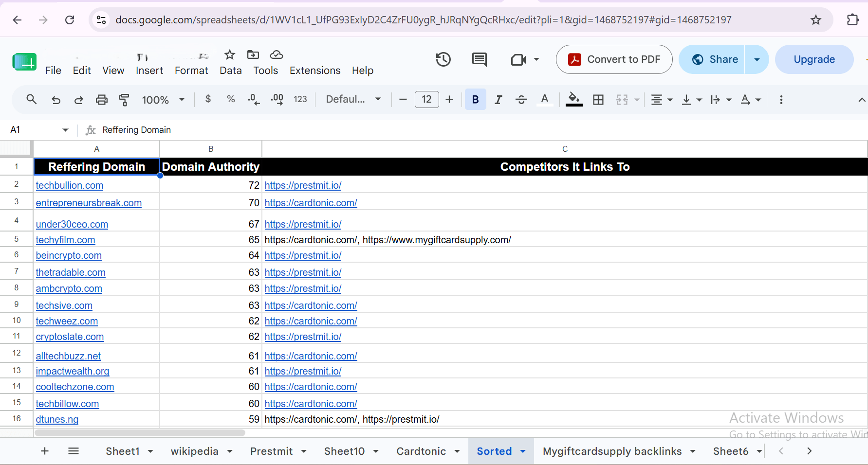Go back in browser history
The width and height of the screenshot is (868, 465).
click(17, 20)
